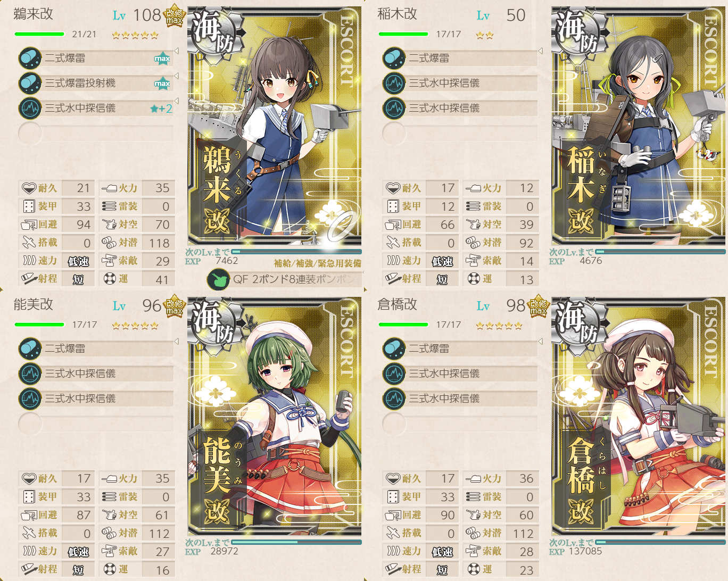
Task: Click 能美改's EXP progress bar
Action: coord(296,542)
